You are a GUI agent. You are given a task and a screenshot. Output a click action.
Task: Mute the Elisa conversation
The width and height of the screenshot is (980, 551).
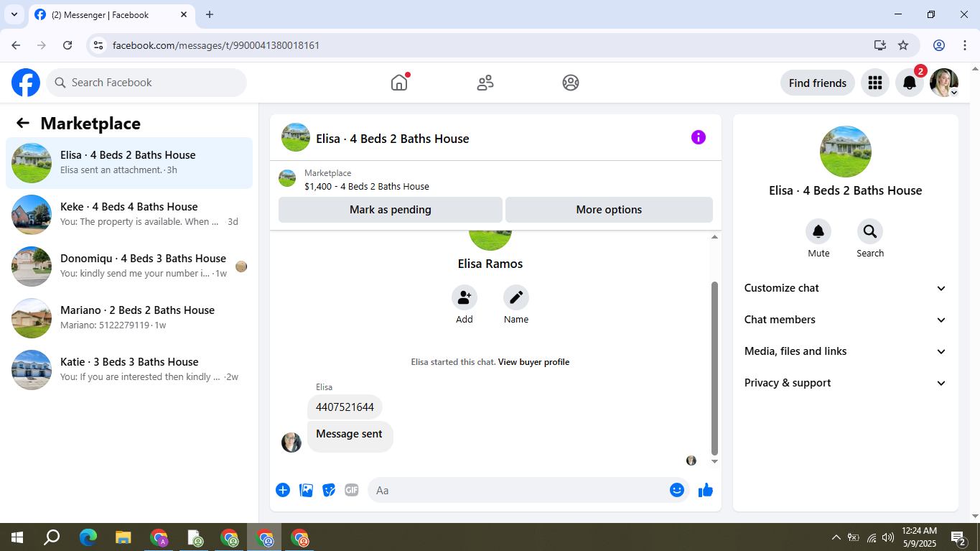click(x=818, y=231)
